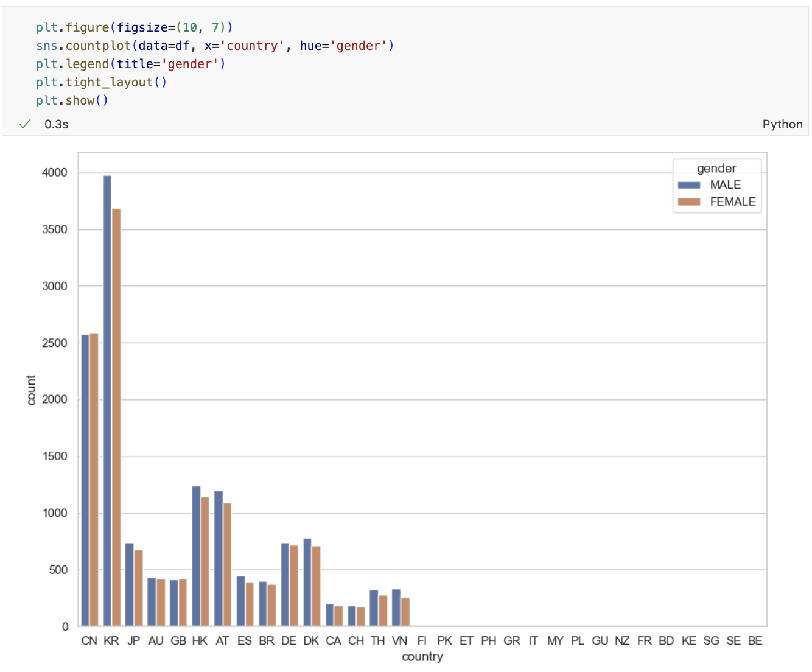Click the BR country tick label

tap(267, 641)
